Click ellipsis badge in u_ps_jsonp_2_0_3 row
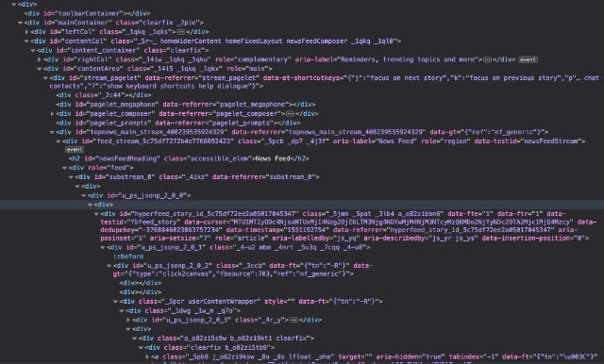This screenshot has width=604, height=364. [x=294, y=320]
